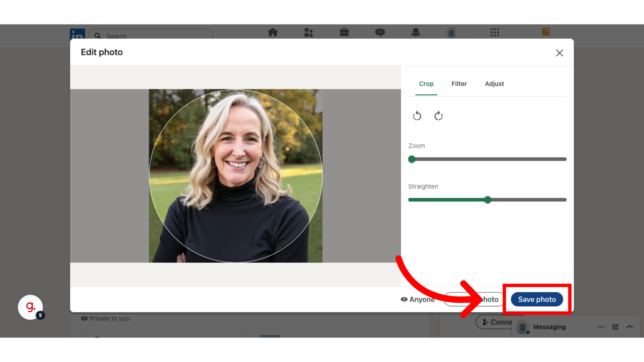Close the Edit photo dialog
Viewport: 644px width, 362px height.
point(559,53)
